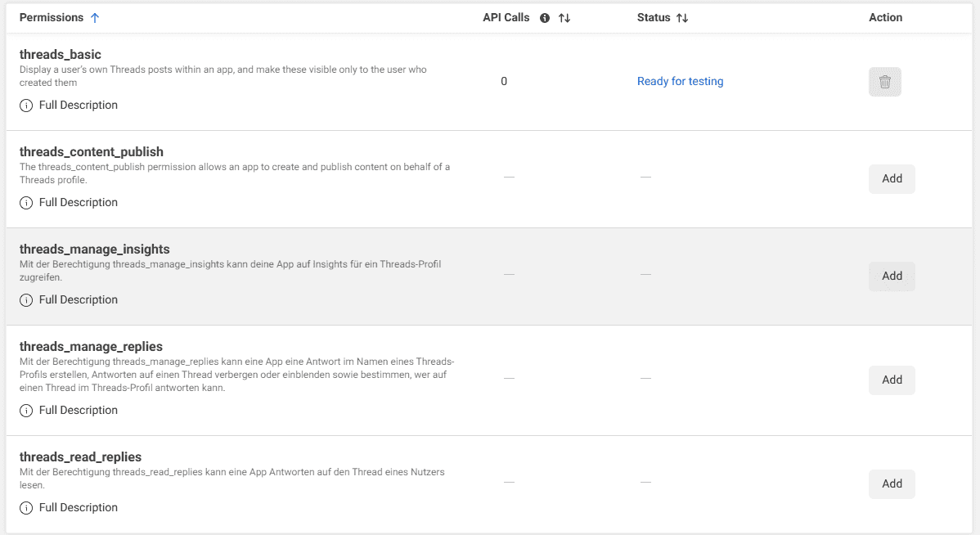Click the info icon beside API Calls header

[545, 17]
